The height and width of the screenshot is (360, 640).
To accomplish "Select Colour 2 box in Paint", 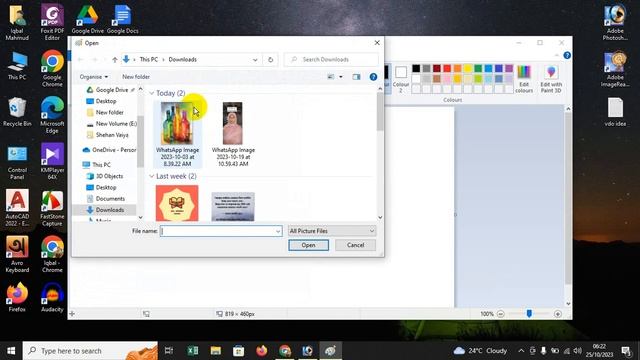I will tap(401, 78).
